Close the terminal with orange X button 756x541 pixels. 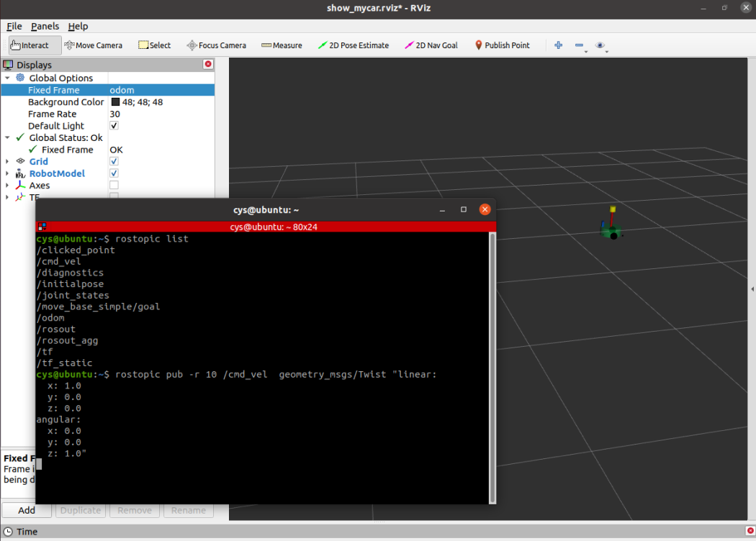pyautogui.click(x=485, y=209)
